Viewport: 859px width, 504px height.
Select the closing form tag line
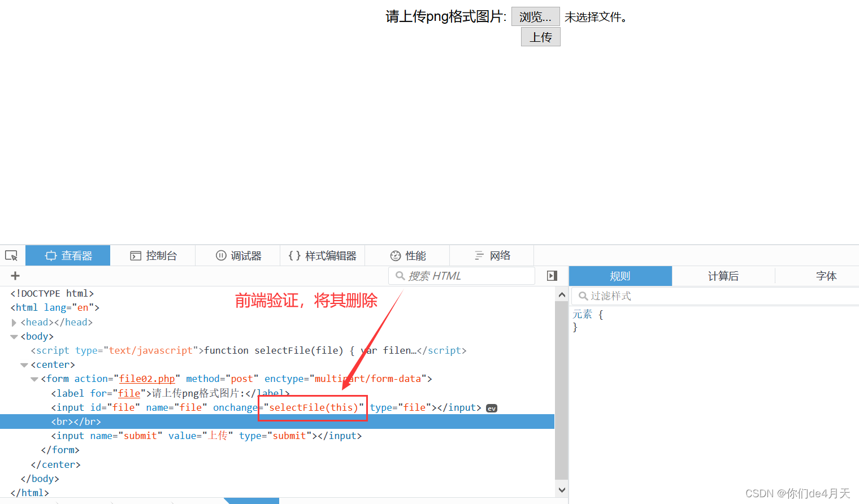[60, 450]
